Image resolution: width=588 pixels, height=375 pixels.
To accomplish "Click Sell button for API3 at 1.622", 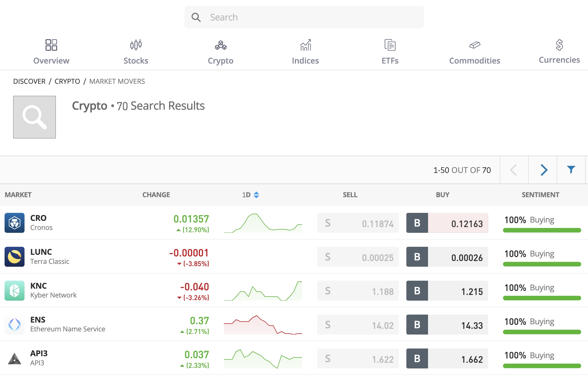I will tap(358, 358).
